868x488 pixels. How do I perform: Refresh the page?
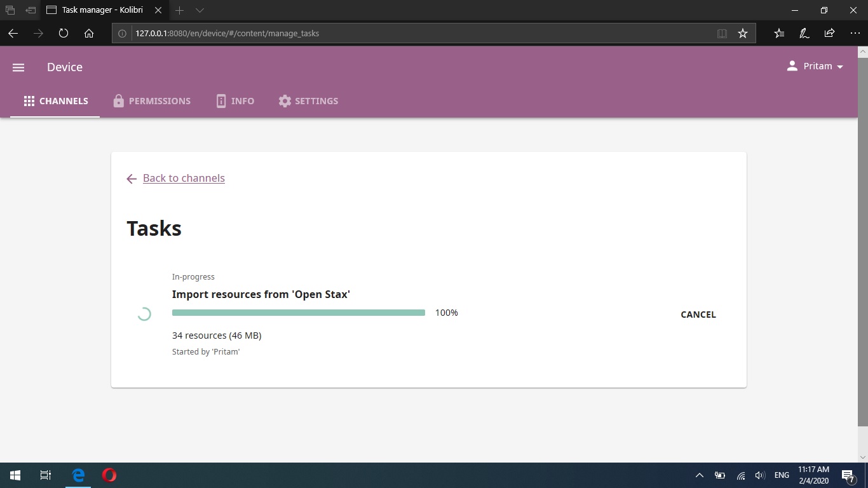[x=64, y=34]
